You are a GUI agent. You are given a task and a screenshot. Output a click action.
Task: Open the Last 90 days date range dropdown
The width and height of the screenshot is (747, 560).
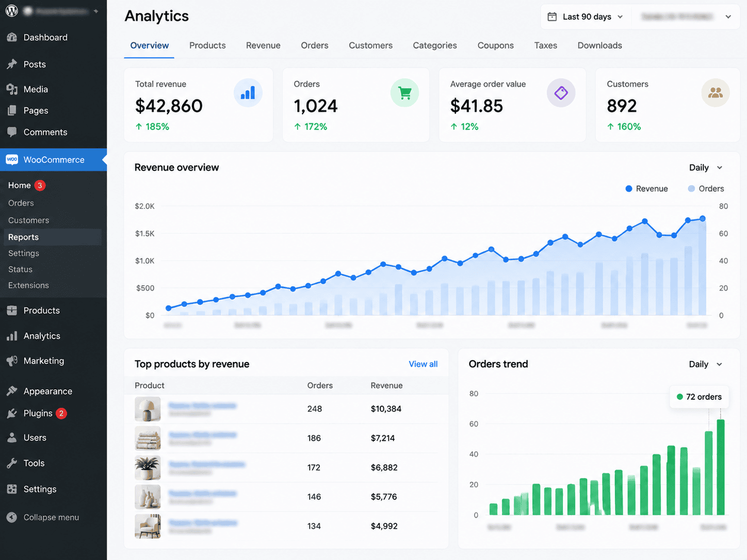(586, 17)
